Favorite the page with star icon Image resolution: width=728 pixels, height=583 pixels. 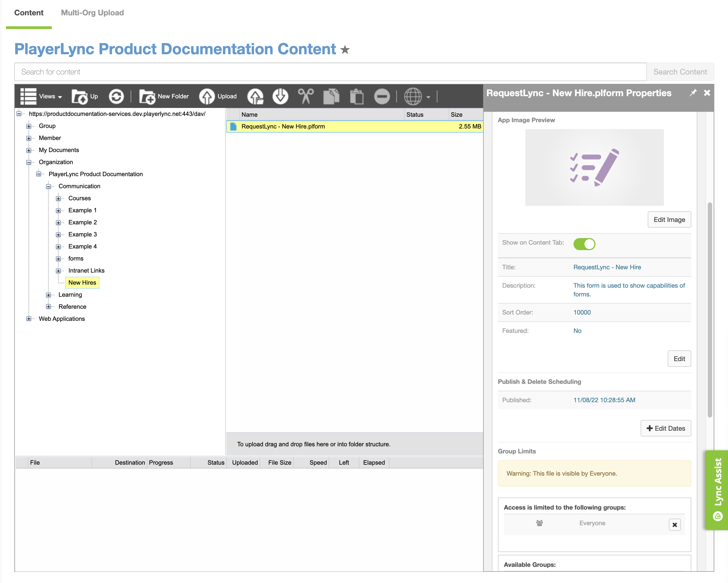click(x=345, y=50)
